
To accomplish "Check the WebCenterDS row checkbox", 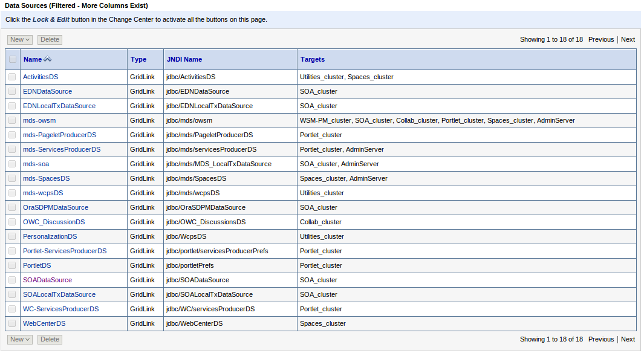I will tap(12, 323).
